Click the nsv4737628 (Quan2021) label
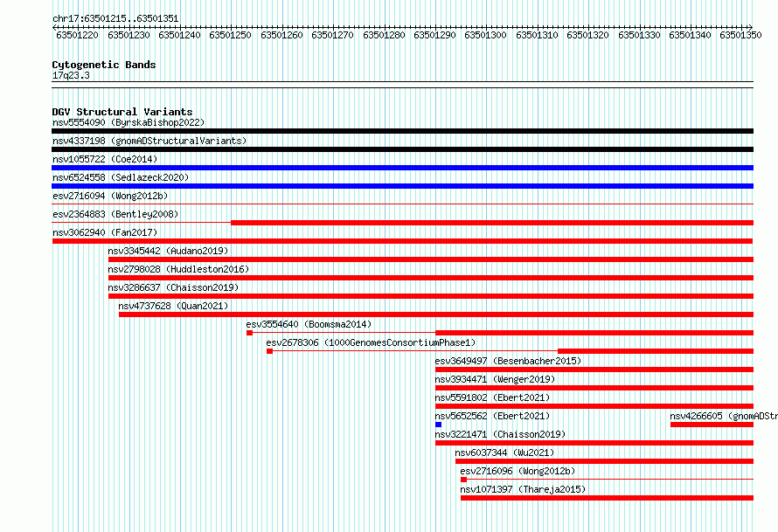778x532 pixels. (173, 306)
